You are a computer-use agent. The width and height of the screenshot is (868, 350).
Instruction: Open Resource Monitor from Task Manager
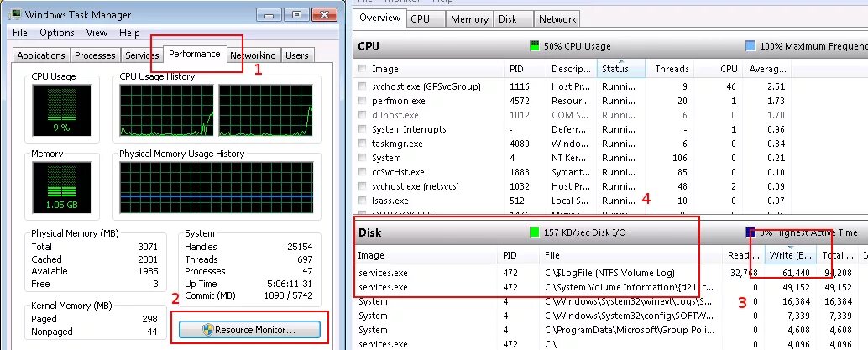(x=249, y=330)
